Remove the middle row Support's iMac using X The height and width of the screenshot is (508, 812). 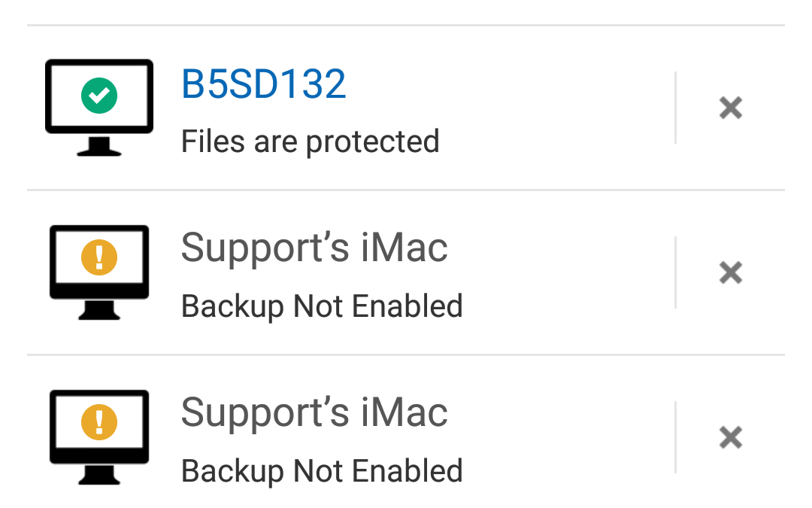pos(731,272)
